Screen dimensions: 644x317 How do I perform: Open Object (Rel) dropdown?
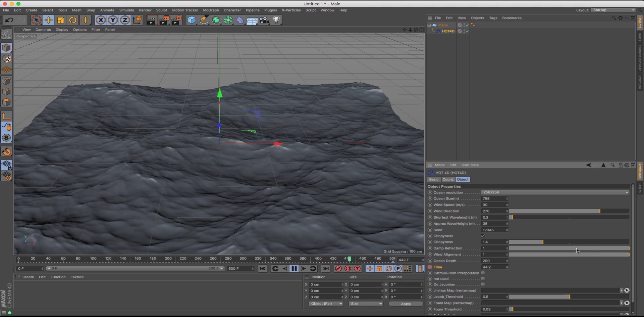pyautogui.click(x=326, y=304)
